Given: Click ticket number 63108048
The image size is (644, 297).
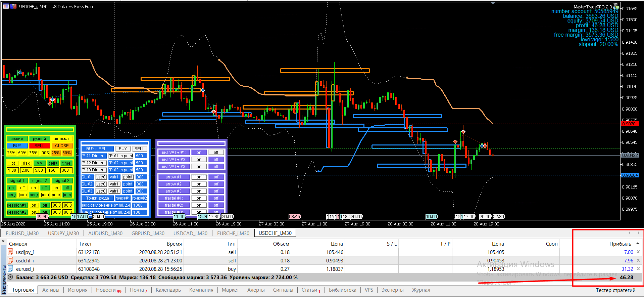Looking at the screenshot, I should point(89,269).
